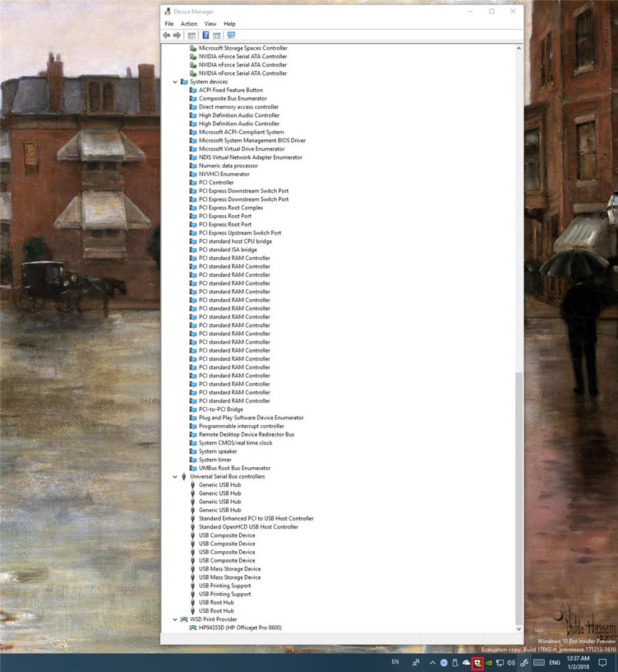Screen dimensions: 618x672
Task: Click the Universal Serial Bus controllers plug icon
Action: pos(184,476)
